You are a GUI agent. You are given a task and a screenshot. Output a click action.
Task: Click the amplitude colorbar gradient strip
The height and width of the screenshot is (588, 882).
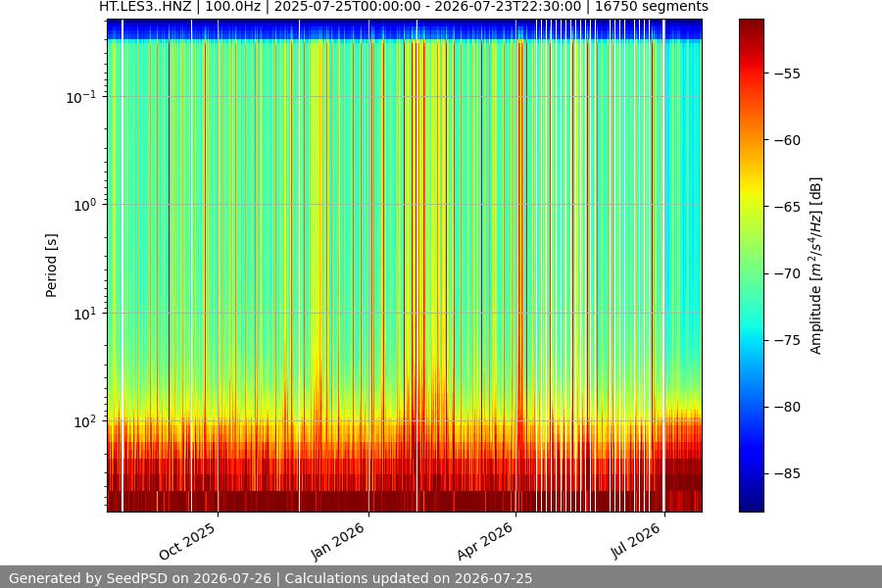coord(752,266)
